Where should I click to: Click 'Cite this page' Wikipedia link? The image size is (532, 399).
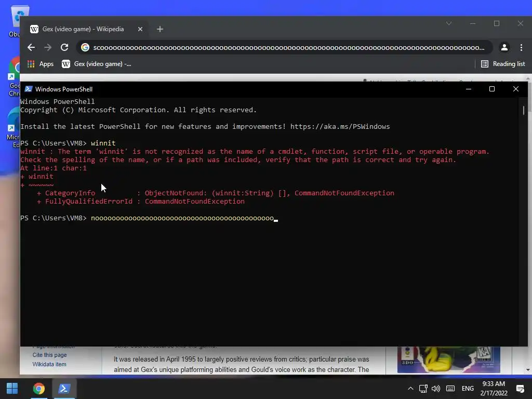point(49,355)
